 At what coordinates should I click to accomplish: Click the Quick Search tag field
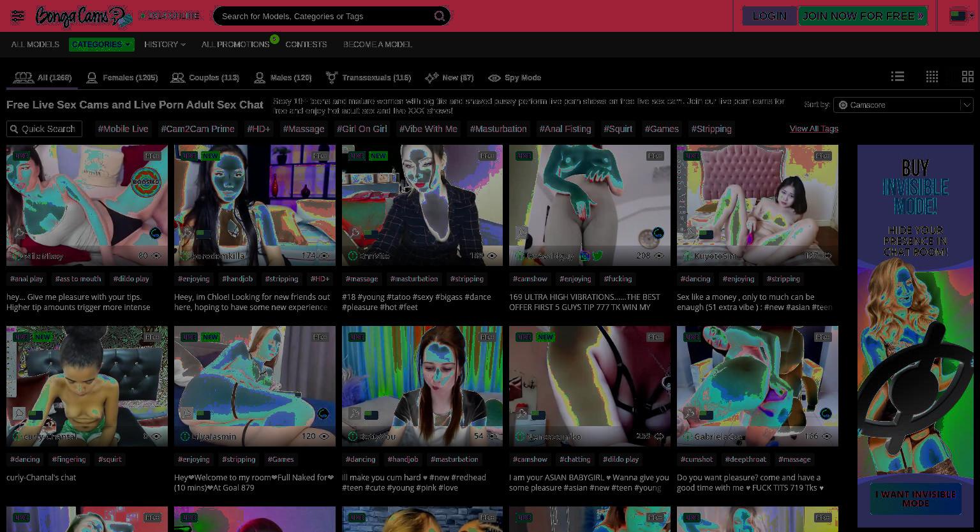pos(45,129)
